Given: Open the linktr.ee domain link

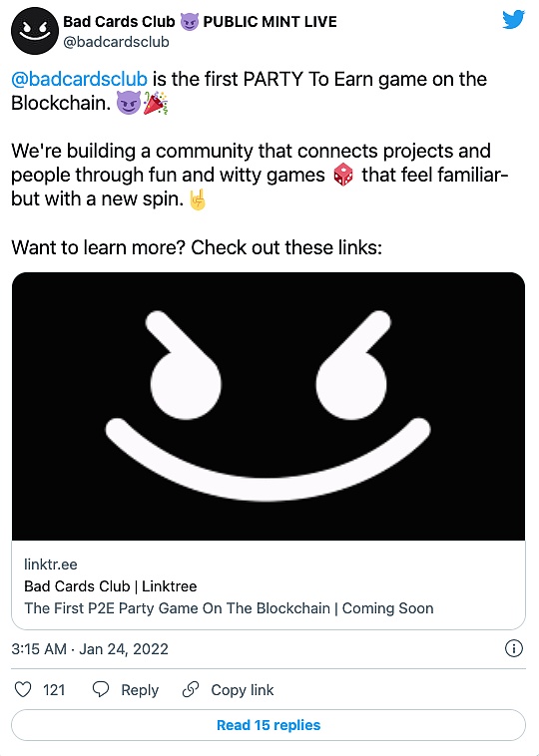Looking at the screenshot, I should point(51,565).
